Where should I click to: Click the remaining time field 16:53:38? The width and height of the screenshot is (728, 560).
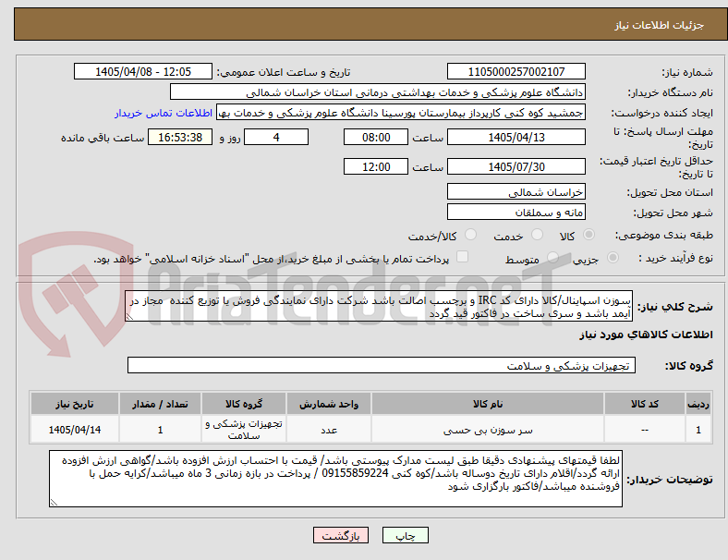pyautogui.click(x=180, y=138)
